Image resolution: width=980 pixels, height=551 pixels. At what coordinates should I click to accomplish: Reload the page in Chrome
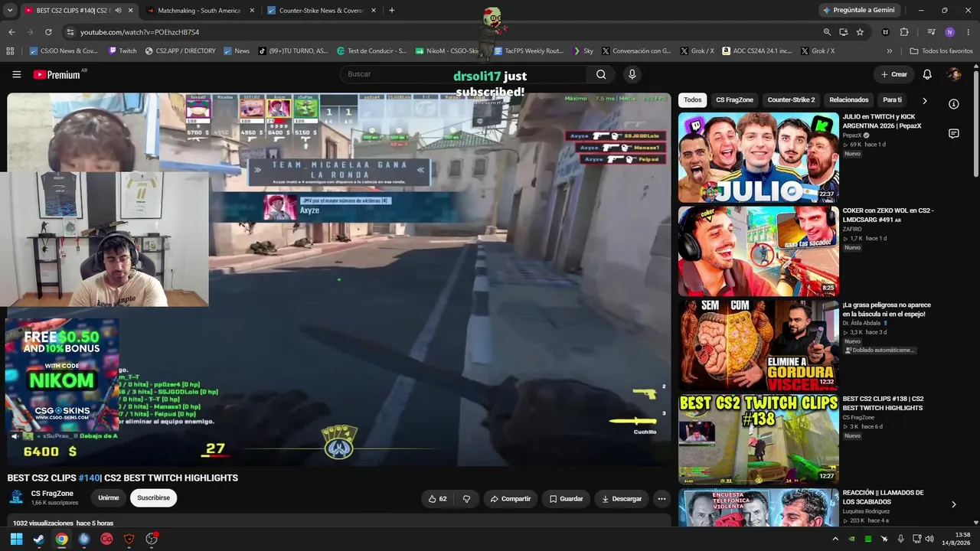tap(48, 32)
